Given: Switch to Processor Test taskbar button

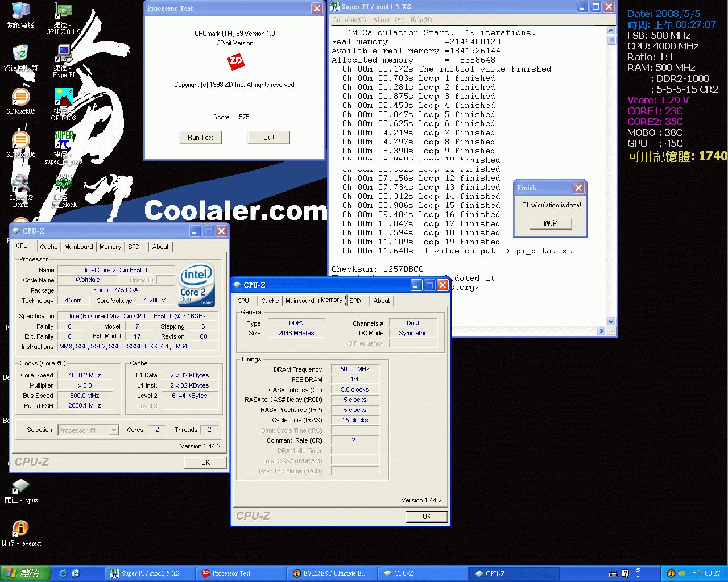Looking at the screenshot, I should click(x=241, y=573).
